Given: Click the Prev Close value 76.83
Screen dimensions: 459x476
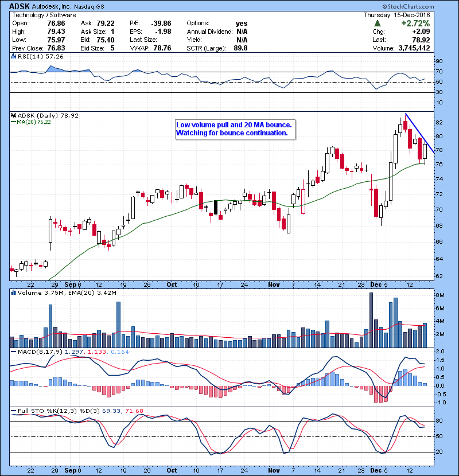Looking at the screenshot, I should 56,48.
